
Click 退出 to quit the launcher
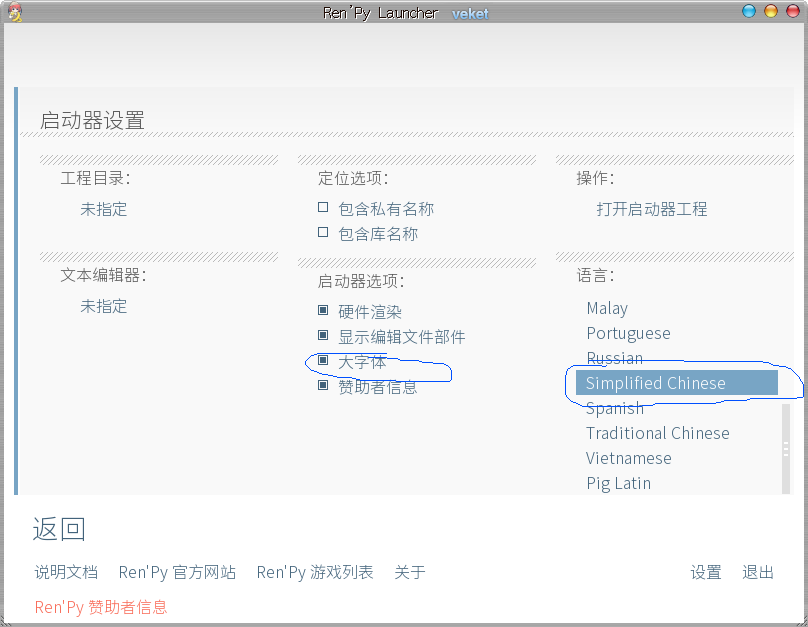pyautogui.click(x=758, y=572)
